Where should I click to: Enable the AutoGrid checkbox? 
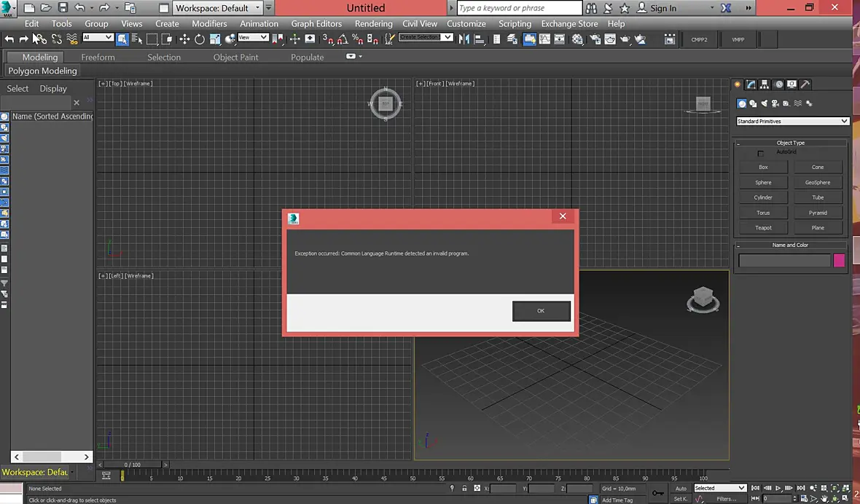760,154
